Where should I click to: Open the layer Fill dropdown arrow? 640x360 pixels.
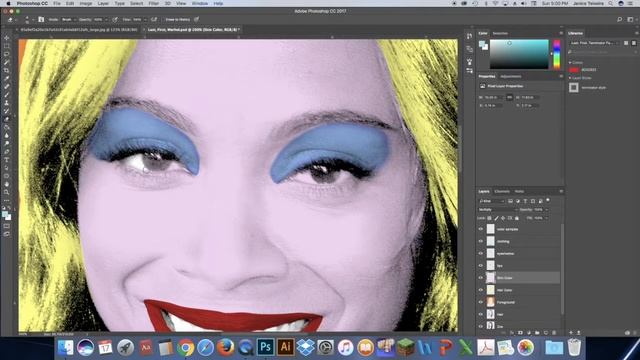547,218
